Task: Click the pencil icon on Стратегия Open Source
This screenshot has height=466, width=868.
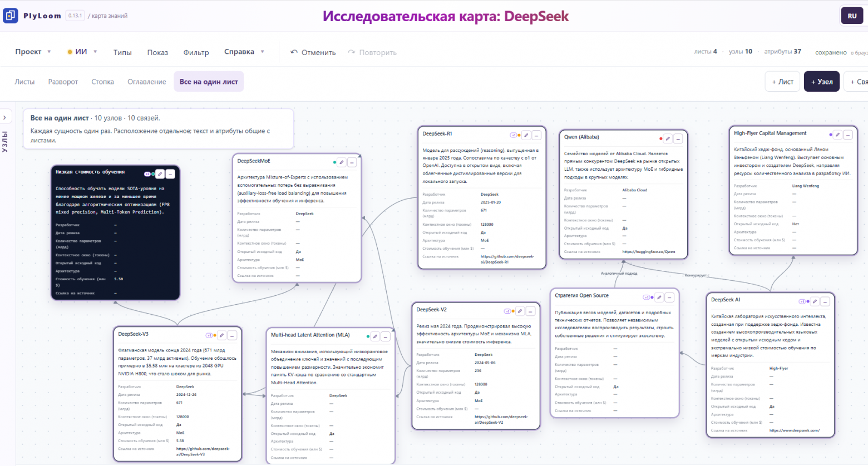Action: (659, 298)
